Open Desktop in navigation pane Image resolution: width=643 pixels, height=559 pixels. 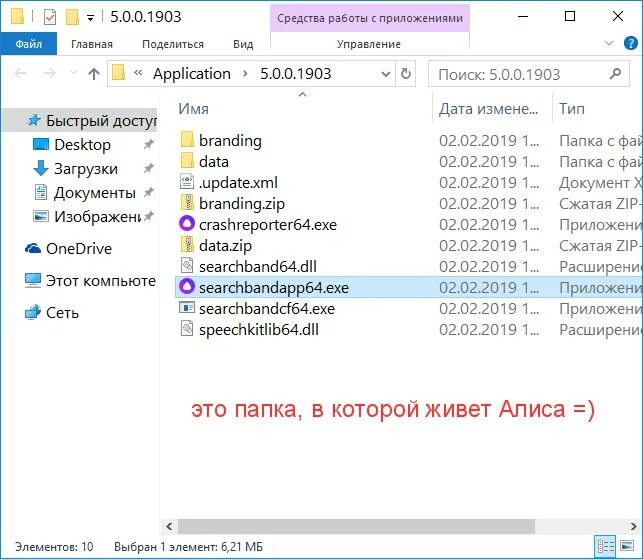(82, 144)
